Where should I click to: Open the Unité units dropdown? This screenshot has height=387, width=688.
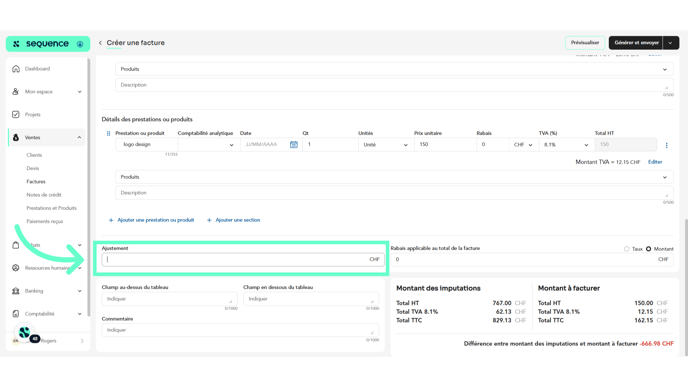point(385,144)
